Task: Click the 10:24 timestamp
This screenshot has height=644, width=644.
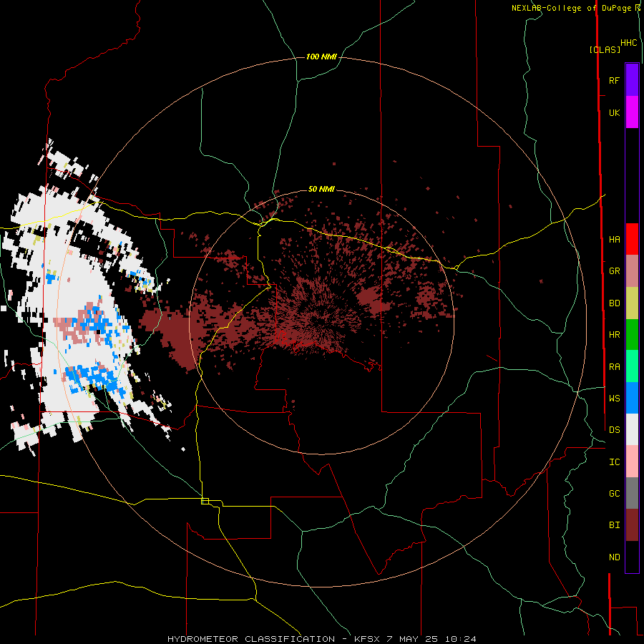Action: tap(460, 639)
